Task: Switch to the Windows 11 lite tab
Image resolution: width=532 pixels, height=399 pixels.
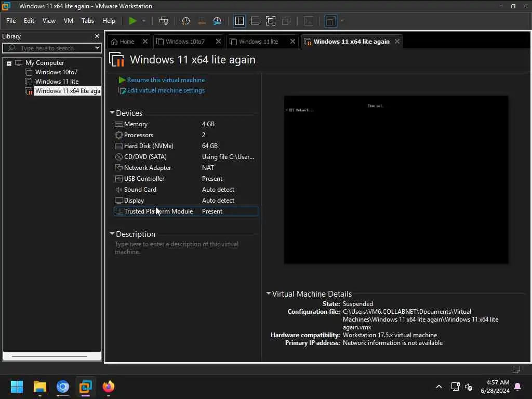Action: point(258,42)
